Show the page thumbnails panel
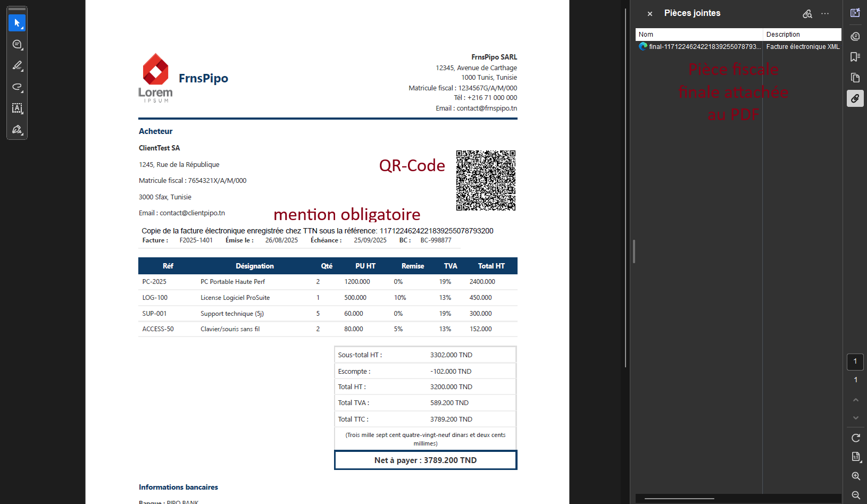867x504 pixels. pyautogui.click(x=855, y=78)
